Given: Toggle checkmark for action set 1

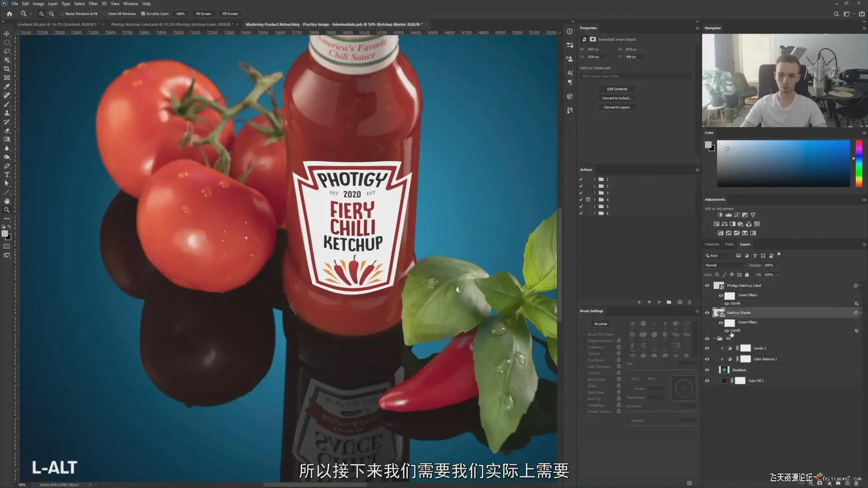Looking at the screenshot, I should 581,179.
